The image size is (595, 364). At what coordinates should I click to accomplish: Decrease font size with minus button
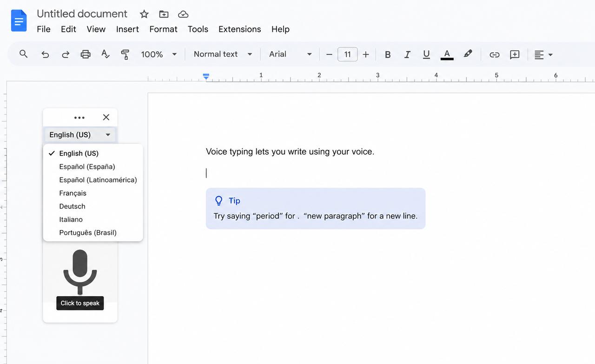point(329,54)
